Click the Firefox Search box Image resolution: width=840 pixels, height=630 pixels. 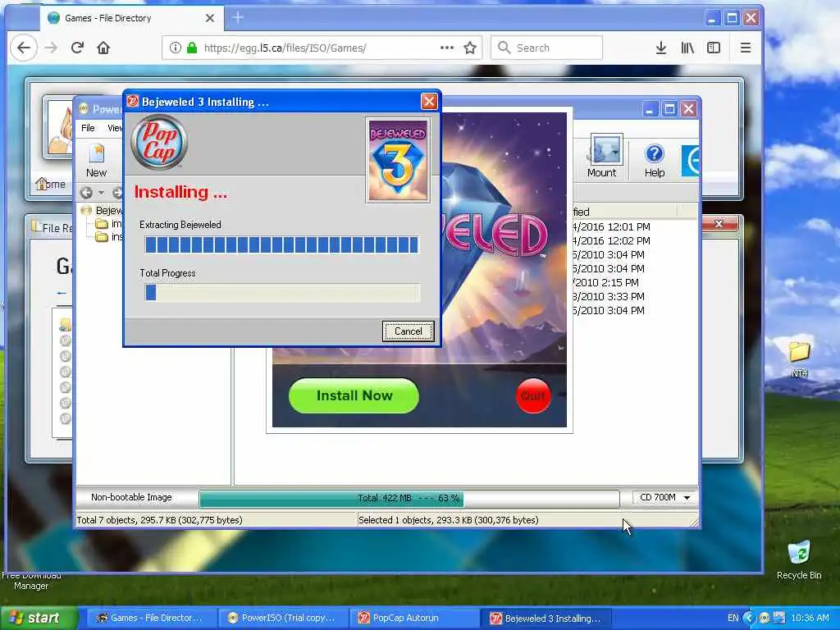pos(547,48)
